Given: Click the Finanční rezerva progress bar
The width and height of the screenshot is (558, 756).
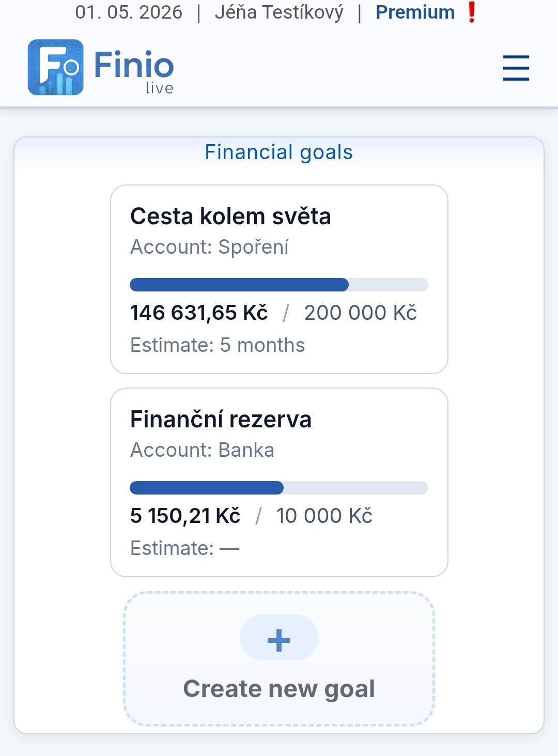Looking at the screenshot, I should [279, 488].
